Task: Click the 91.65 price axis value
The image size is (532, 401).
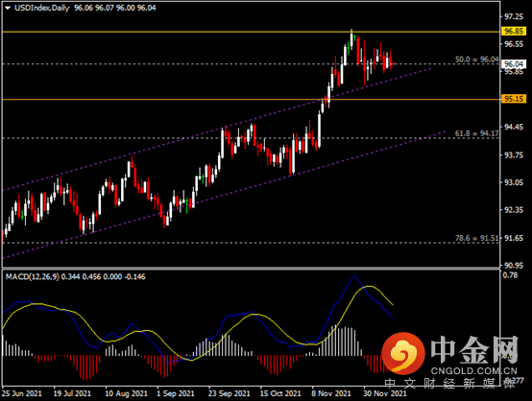Action: 514,238
